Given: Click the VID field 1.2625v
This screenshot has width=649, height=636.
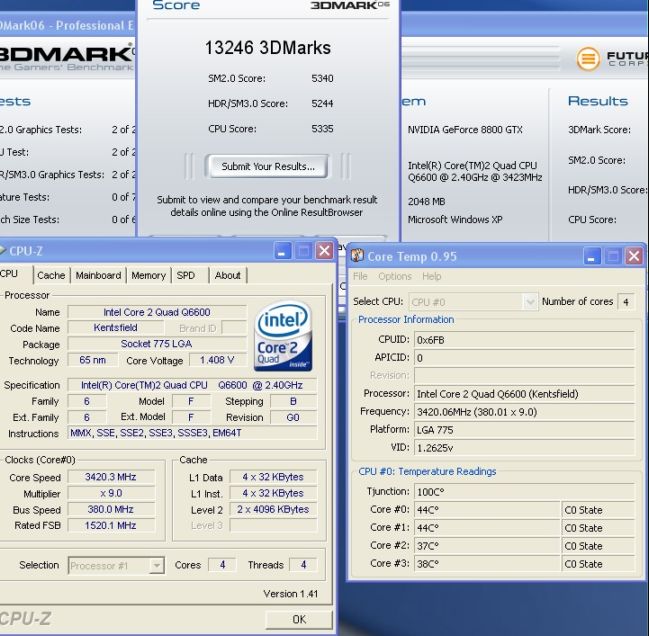Looking at the screenshot, I should click(524, 448).
